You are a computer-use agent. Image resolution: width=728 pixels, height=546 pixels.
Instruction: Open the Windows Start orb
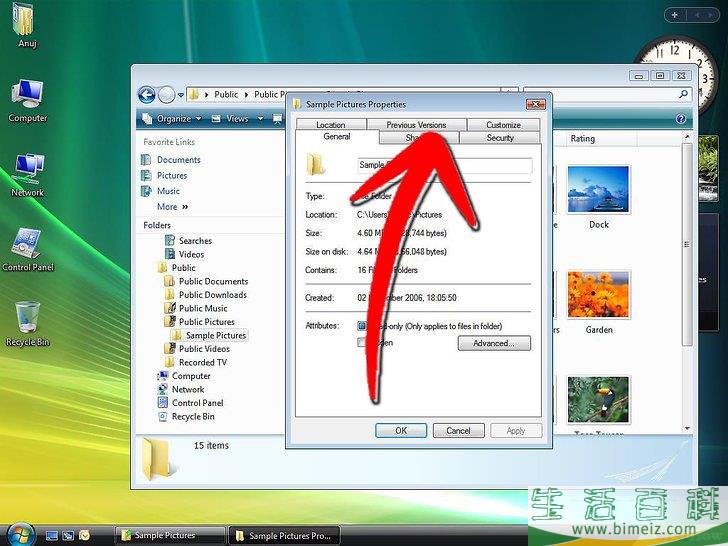20,535
